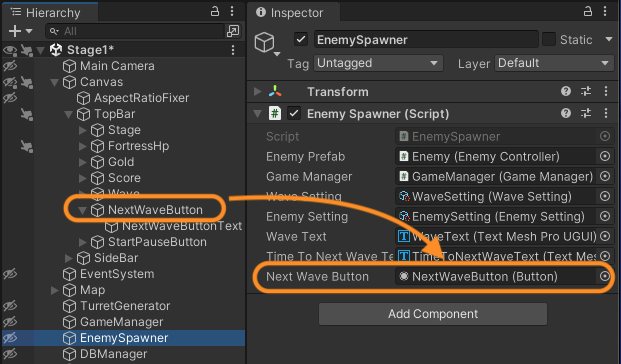Screen dimensions: 621x364
Task: Expand the Score object
Action: tap(82, 178)
